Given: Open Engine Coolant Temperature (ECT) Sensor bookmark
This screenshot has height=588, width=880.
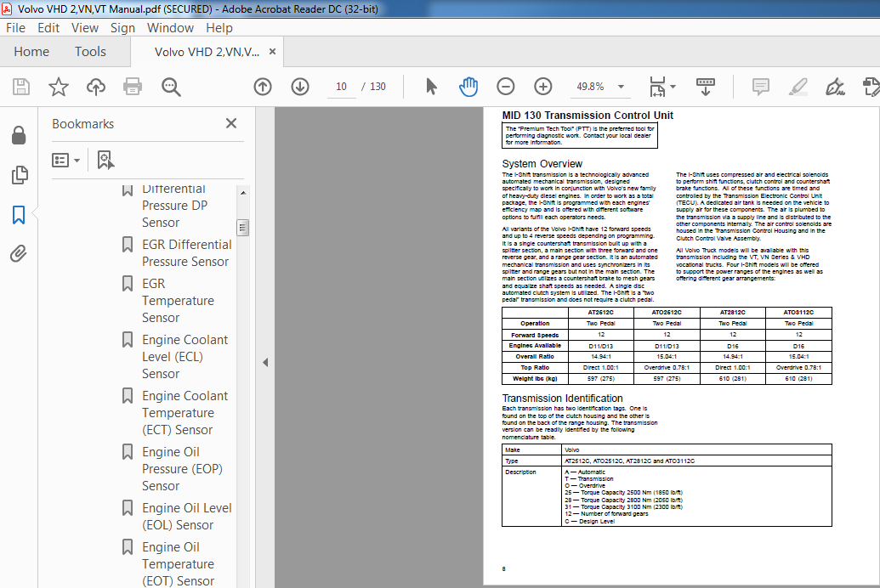Looking at the screenshot, I should click(x=185, y=413).
